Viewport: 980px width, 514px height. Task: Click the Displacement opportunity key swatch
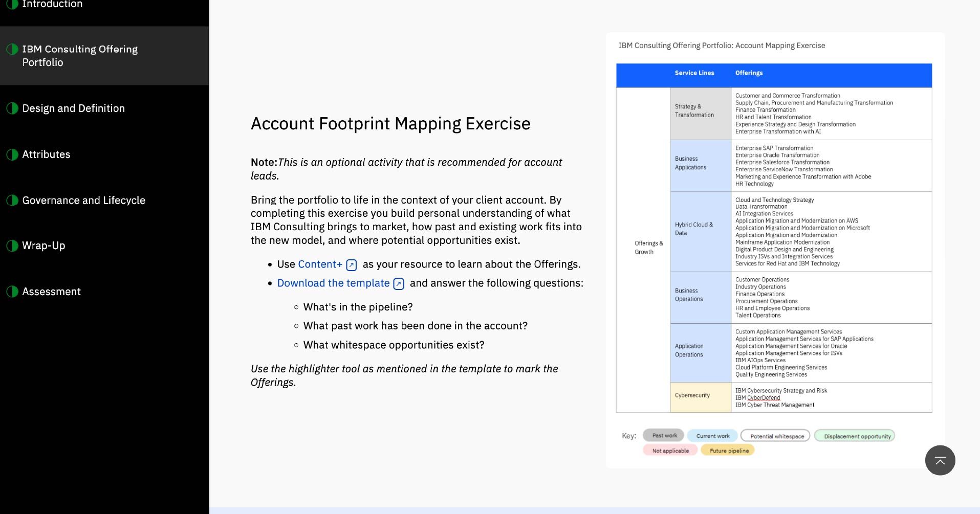855,436
